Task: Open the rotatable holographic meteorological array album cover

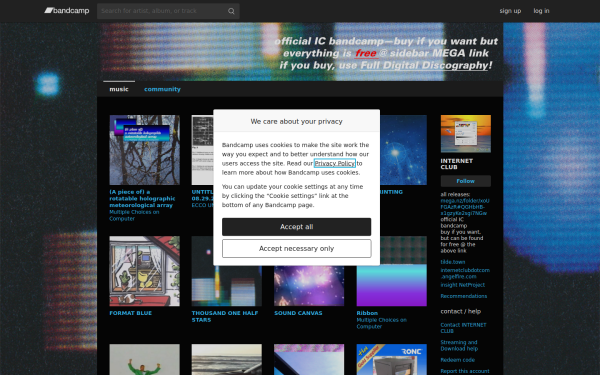Action: pyautogui.click(x=145, y=150)
